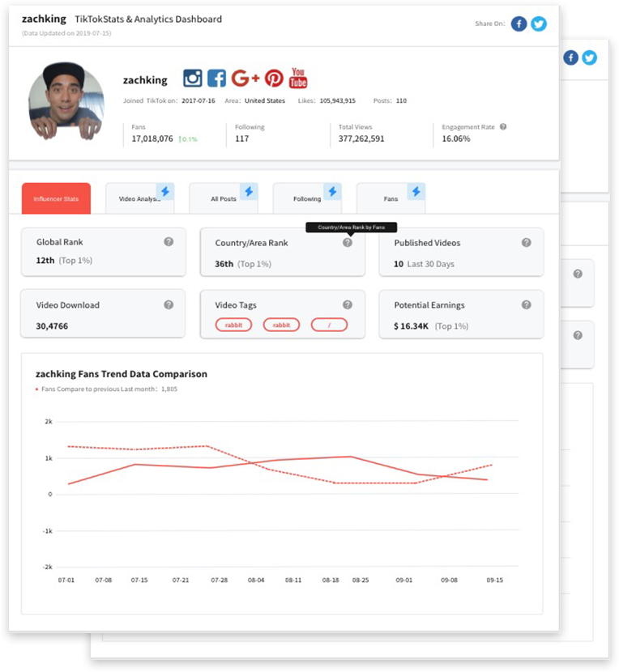
Task: Switch to Video Analysis tab
Action: [x=139, y=198]
